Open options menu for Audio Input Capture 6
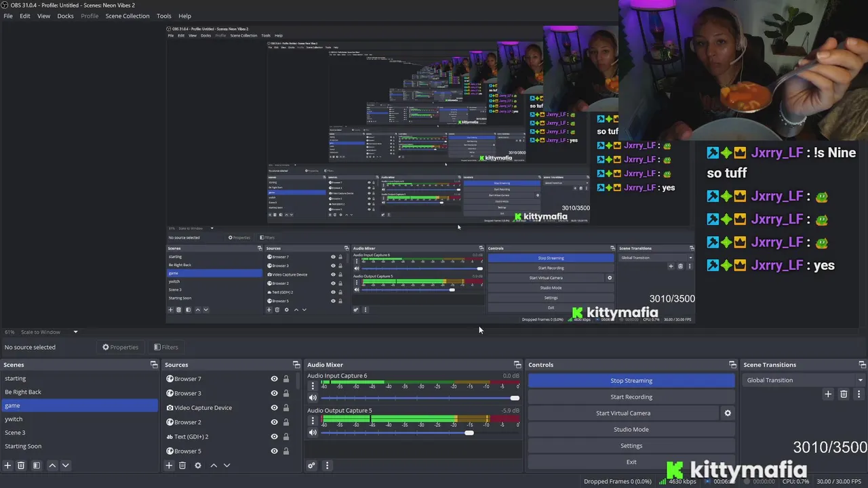Image resolution: width=868 pixels, height=488 pixels. (313, 386)
